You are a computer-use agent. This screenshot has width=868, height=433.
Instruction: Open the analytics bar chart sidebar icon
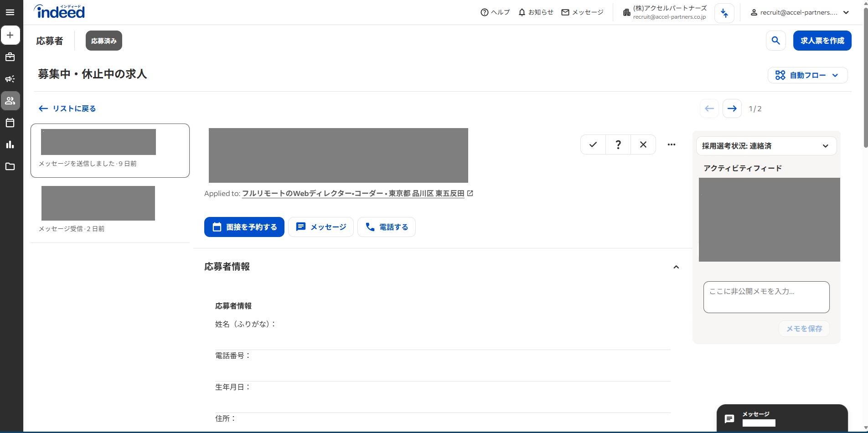point(10,144)
